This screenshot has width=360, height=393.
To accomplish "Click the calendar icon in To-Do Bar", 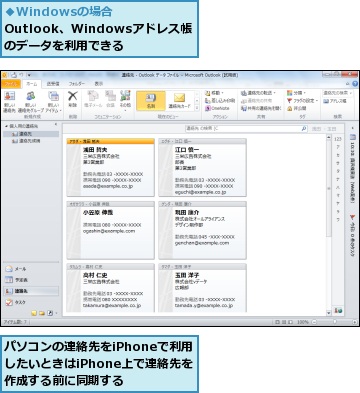I will click(353, 137).
